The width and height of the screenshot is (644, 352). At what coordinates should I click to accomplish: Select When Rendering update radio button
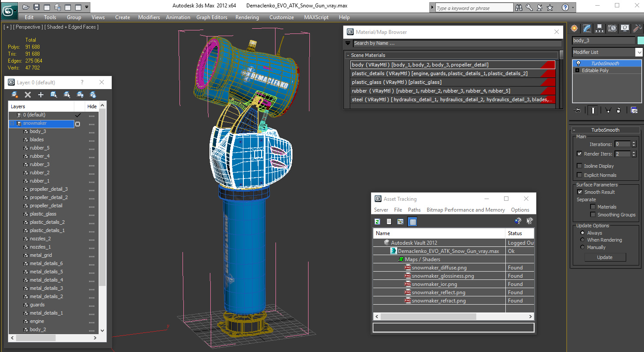coord(582,240)
